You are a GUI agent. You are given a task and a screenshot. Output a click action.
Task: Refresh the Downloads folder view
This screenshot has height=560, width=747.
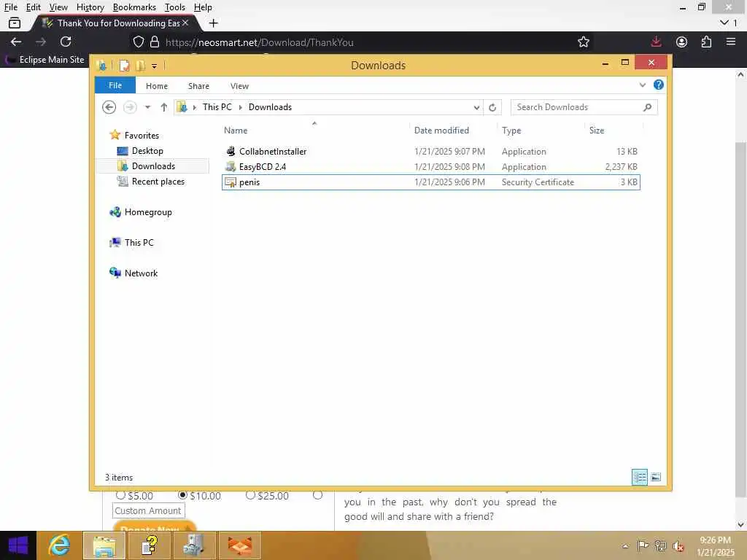pyautogui.click(x=492, y=107)
